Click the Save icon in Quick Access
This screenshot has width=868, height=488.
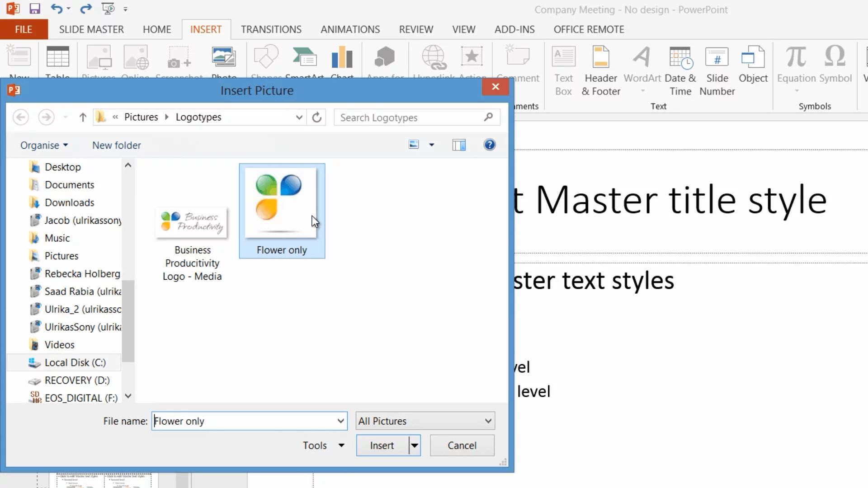(35, 9)
